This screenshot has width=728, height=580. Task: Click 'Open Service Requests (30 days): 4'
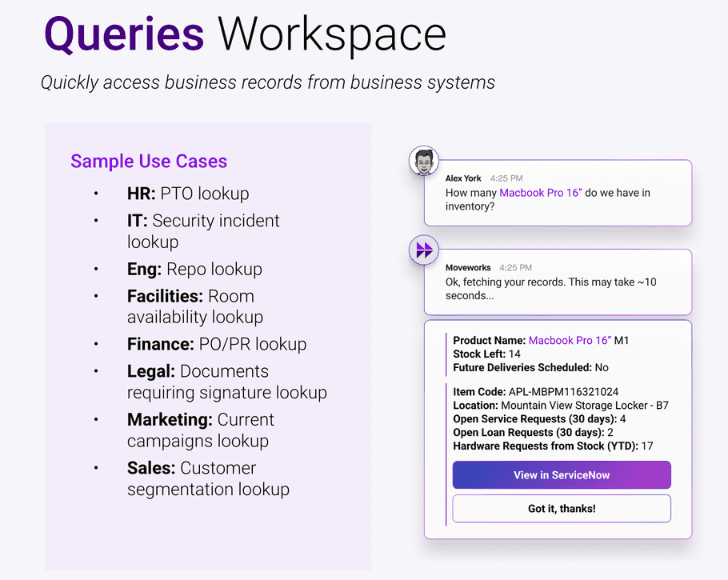(x=539, y=419)
